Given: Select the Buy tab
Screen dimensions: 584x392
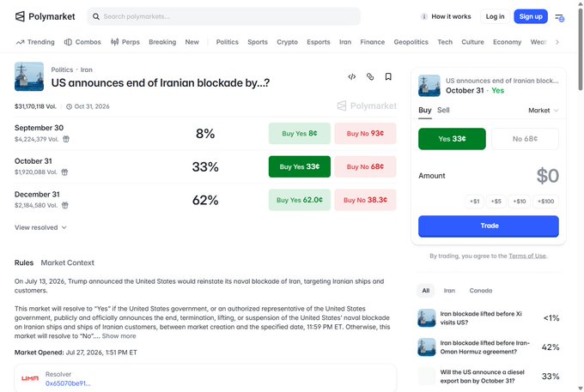Looking at the screenshot, I should pos(424,110).
